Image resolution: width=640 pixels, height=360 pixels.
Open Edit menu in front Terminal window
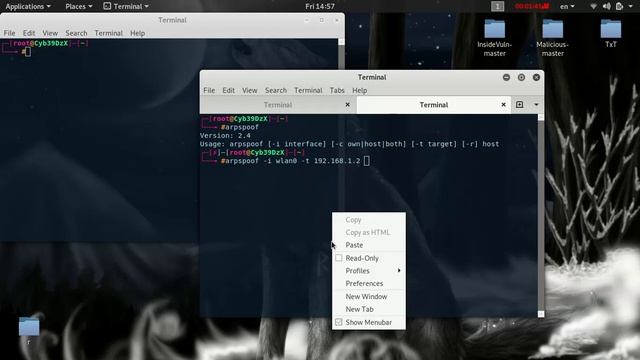(x=228, y=90)
